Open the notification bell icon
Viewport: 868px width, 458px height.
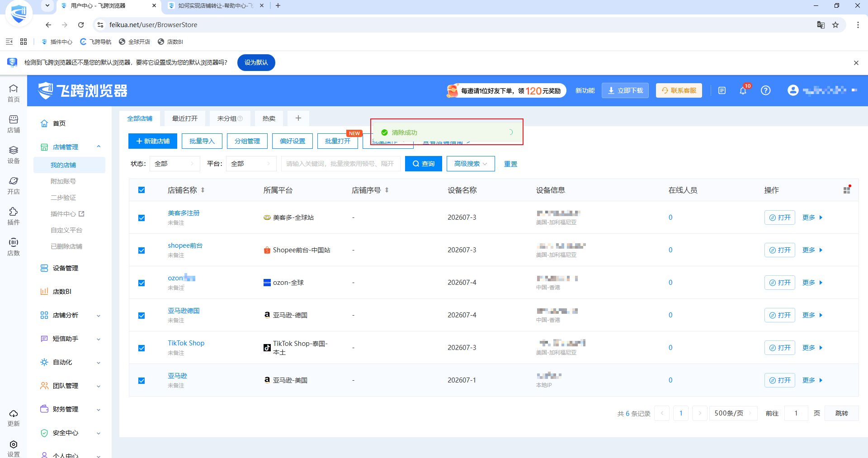coord(743,90)
